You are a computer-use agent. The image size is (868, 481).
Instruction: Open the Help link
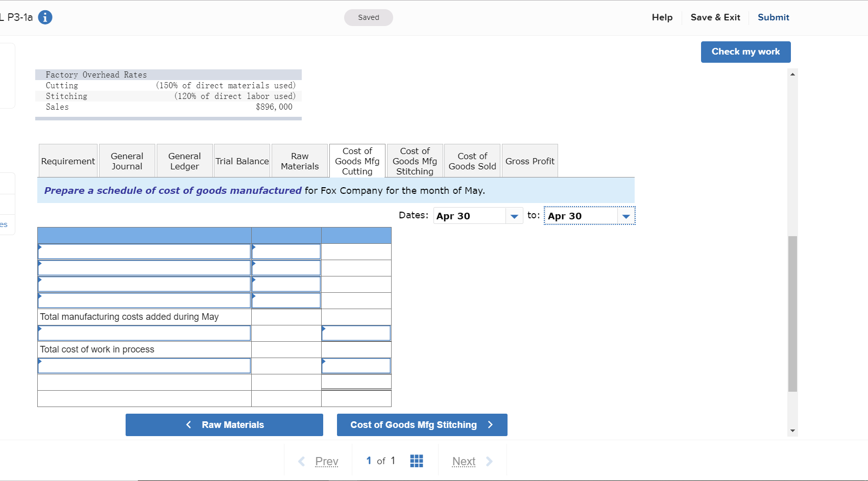[662, 17]
